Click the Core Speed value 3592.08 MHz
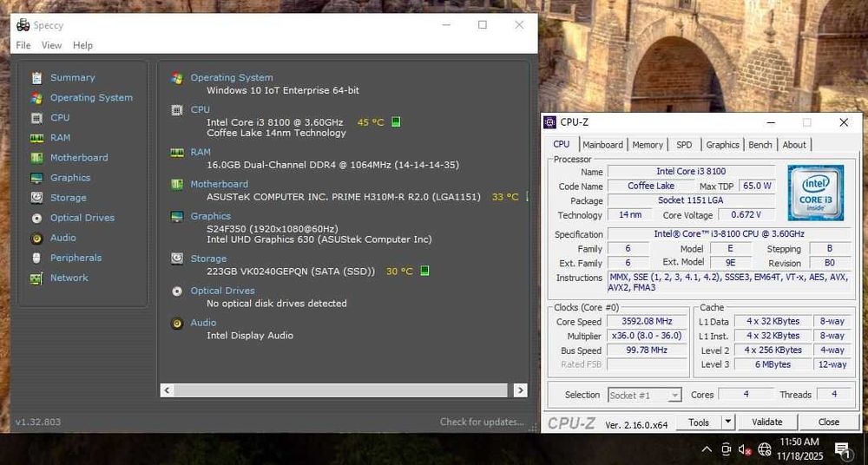The height and width of the screenshot is (465, 868). [647, 322]
